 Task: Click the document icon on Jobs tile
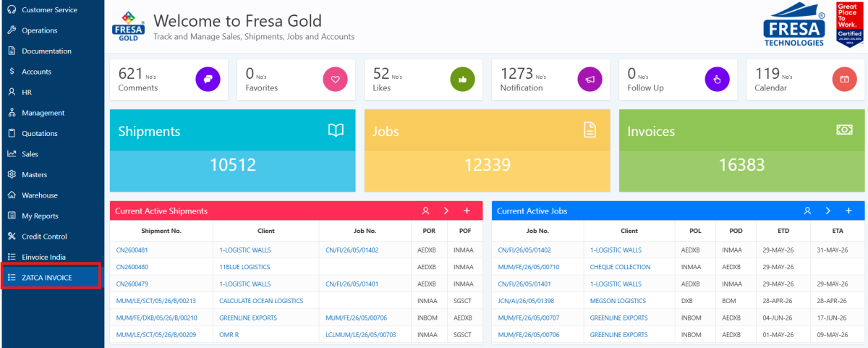pyautogui.click(x=590, y=130)
